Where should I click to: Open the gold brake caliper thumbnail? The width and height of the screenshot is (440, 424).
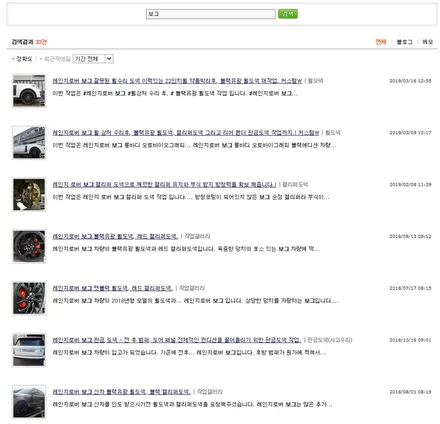pos(29,194)
